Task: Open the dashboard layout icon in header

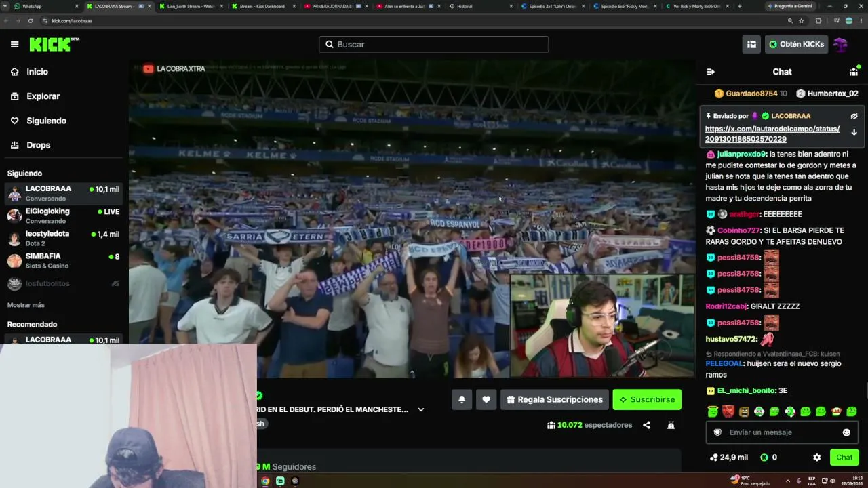Action: click(751, 44)
